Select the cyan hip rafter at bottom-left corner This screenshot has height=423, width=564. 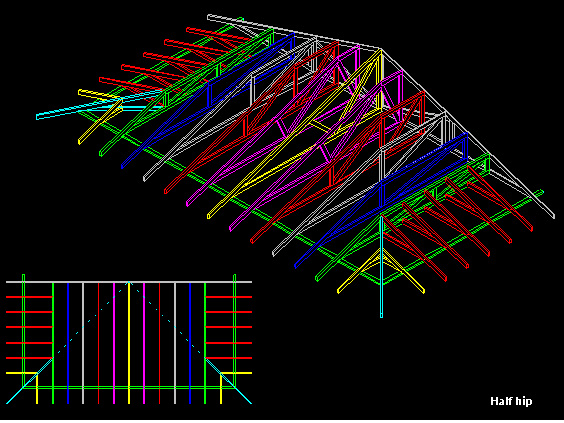click(x=29, y=381)
